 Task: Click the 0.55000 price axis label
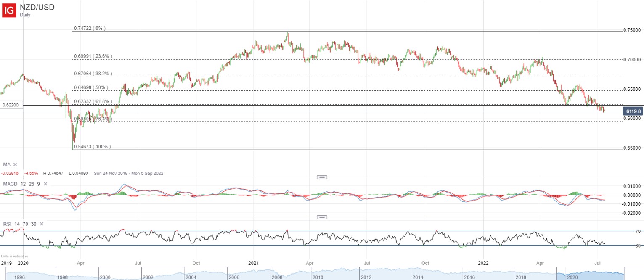(x=632, y=148)
